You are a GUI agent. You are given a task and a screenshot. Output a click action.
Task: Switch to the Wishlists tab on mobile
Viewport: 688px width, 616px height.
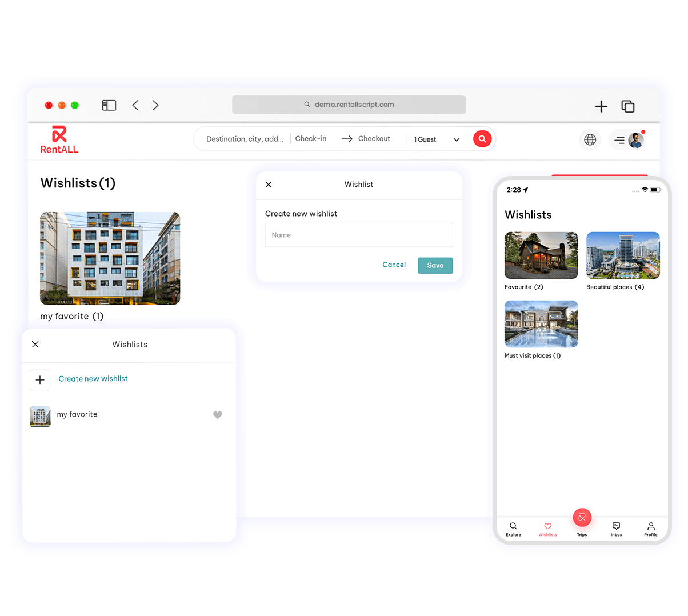(x=547, y=529)
